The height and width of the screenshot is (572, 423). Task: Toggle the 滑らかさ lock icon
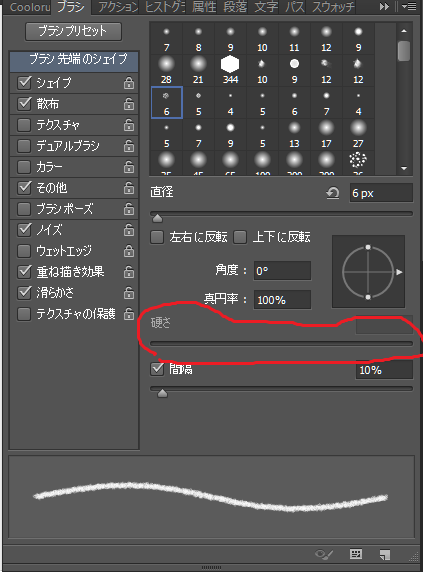click(129, 293)
